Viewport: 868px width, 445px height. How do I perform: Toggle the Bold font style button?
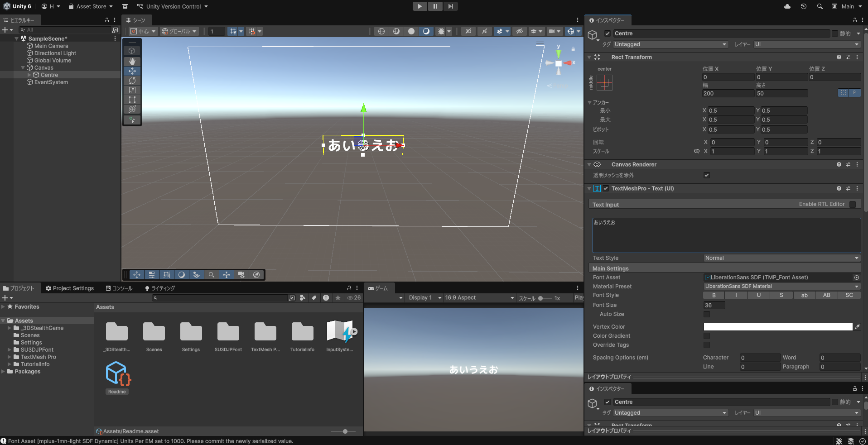714,295
